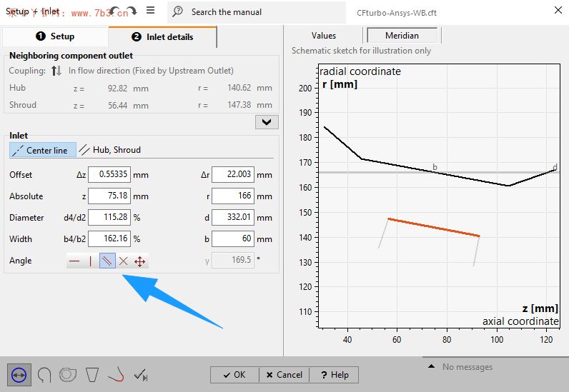Click the Absolute r input field
The image size is (569, 392).
233,196
